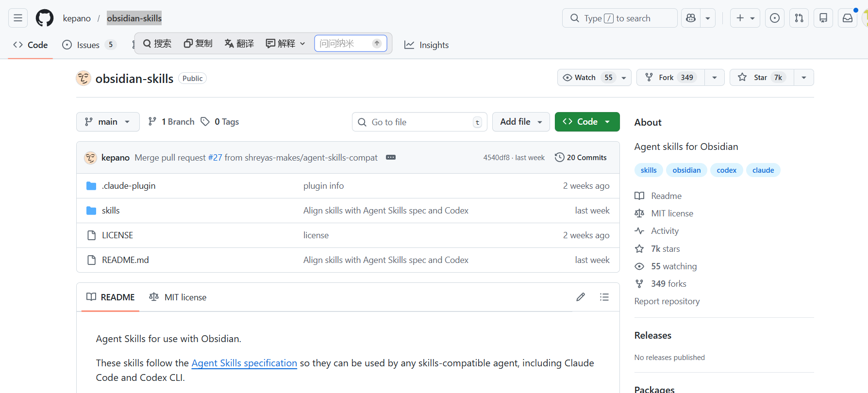Click the Fork button
This screenshot has height=393, width=868.
(671, 78)
